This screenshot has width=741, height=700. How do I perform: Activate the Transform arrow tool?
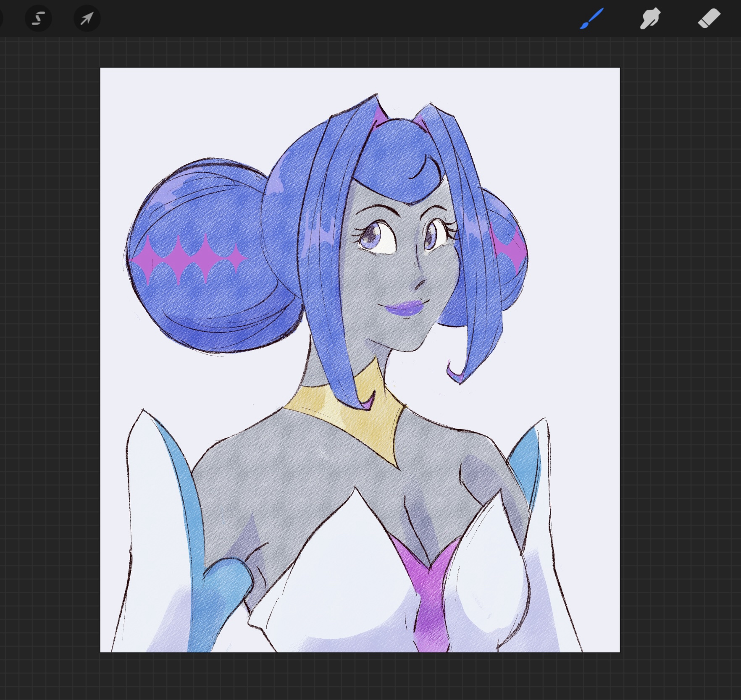pyautogui.click(x=87, y=18)
